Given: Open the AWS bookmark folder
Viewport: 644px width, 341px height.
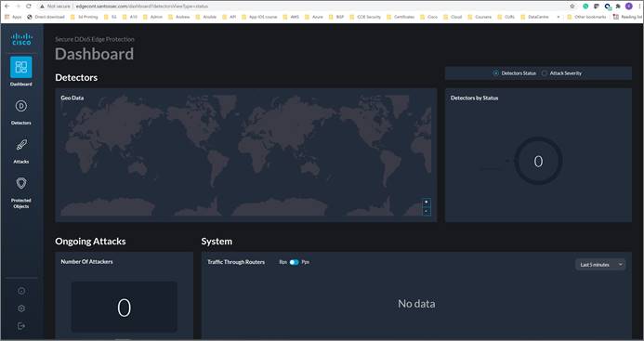Looking at the screenshot, I should (x=291, y=17).
